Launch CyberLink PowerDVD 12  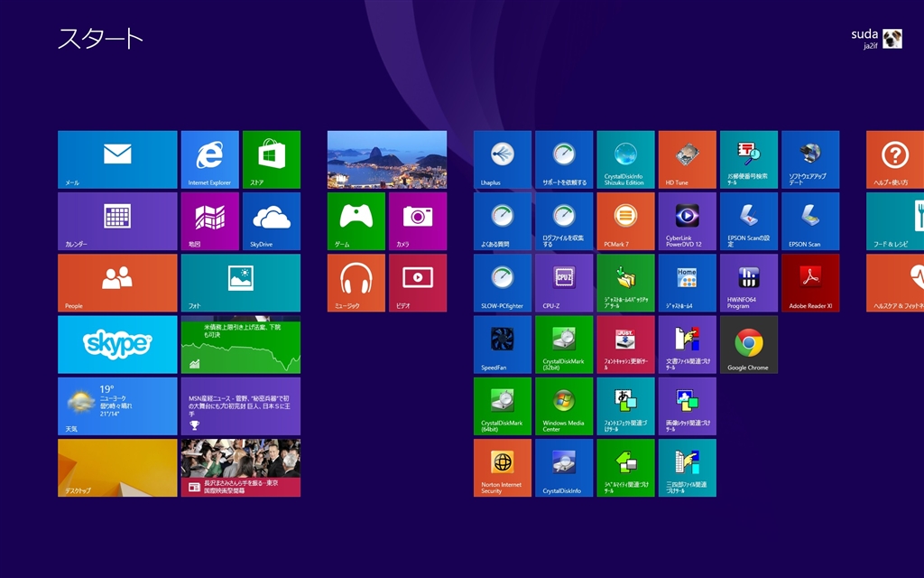pos(687,221)
